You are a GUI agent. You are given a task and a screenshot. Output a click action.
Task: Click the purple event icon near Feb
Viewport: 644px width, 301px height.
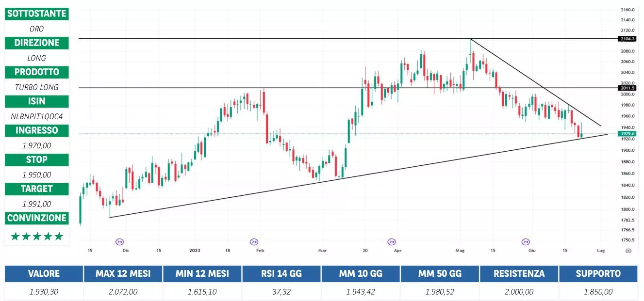[254, 241]
